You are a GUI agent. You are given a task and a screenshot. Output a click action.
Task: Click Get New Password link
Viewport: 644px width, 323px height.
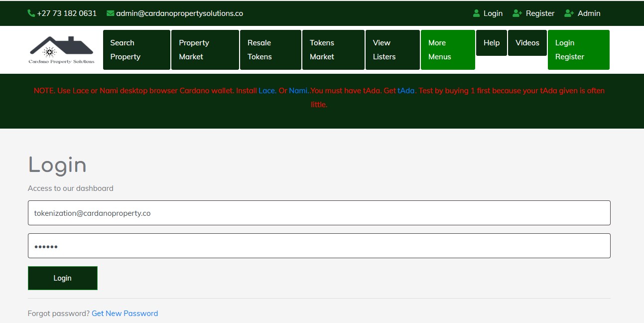[x=125, y=313]
